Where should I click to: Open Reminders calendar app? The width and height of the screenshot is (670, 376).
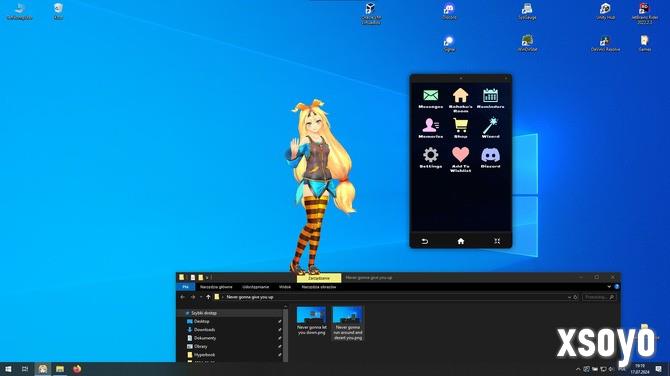coord(490,99)
